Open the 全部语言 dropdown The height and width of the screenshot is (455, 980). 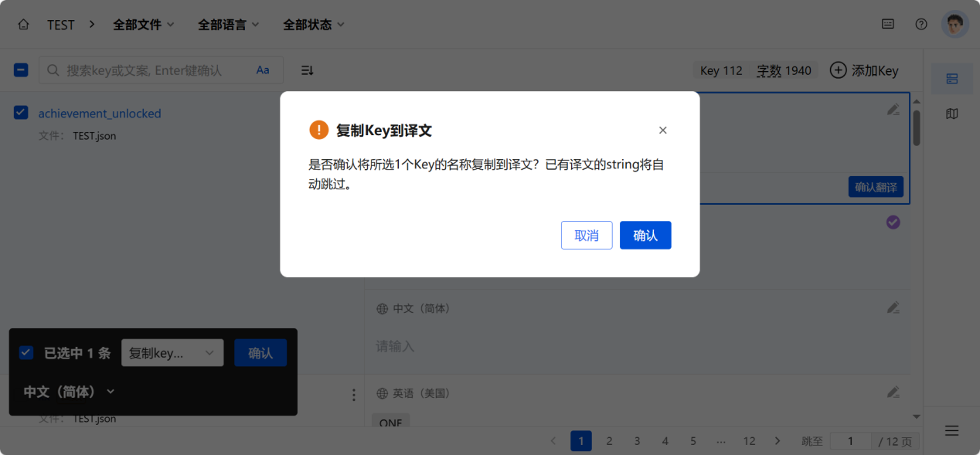[229, 25]
